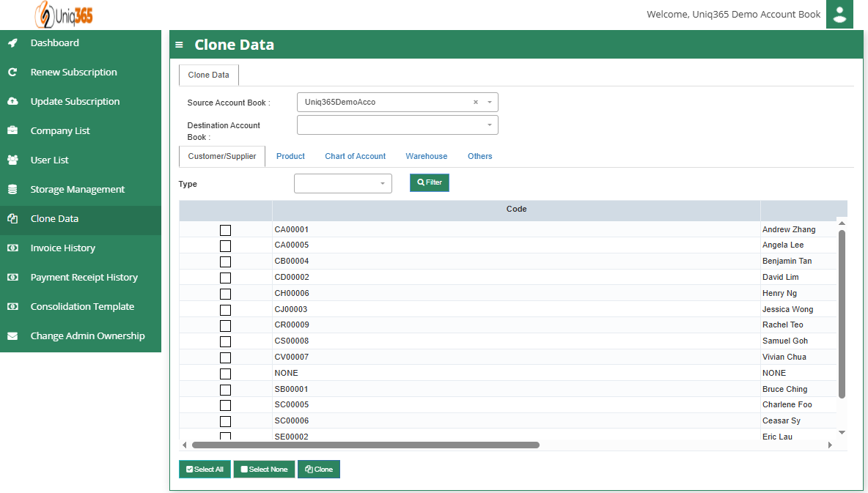Select the CR00009 row checkbox
The height and width of the screenshot is (493, 868).
click(225, 326)
